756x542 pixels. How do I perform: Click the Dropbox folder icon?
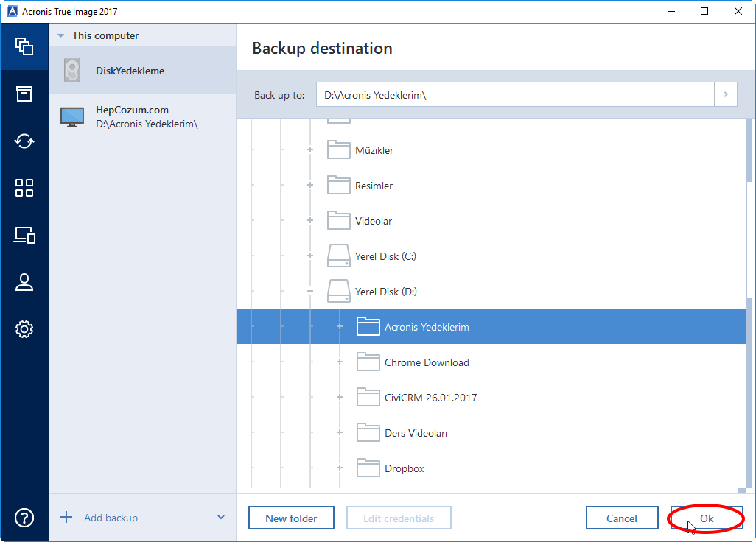(368, 468)
